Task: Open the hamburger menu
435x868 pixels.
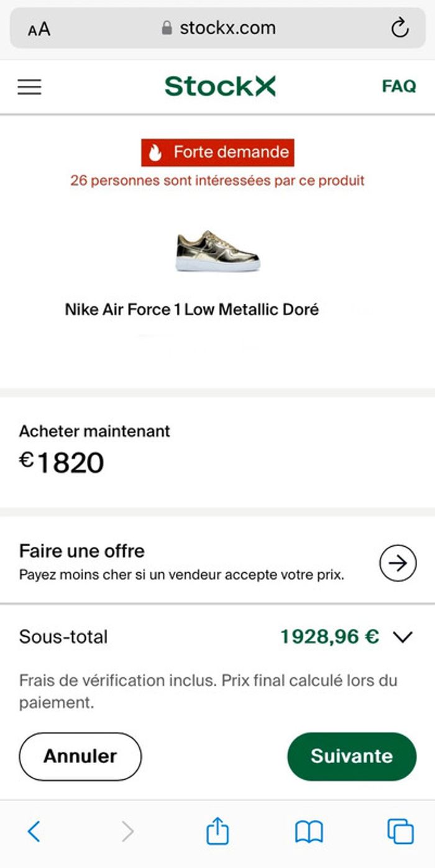Action: [29, 87]
